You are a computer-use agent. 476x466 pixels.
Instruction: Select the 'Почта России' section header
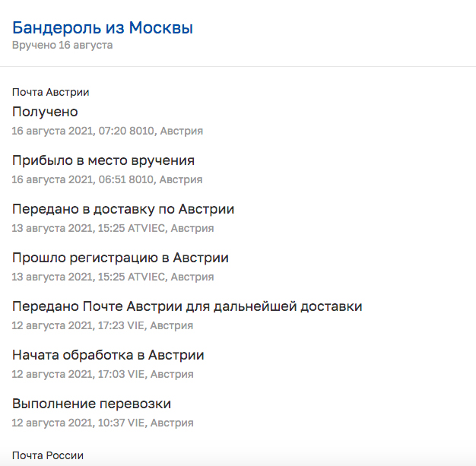point(47,455)
